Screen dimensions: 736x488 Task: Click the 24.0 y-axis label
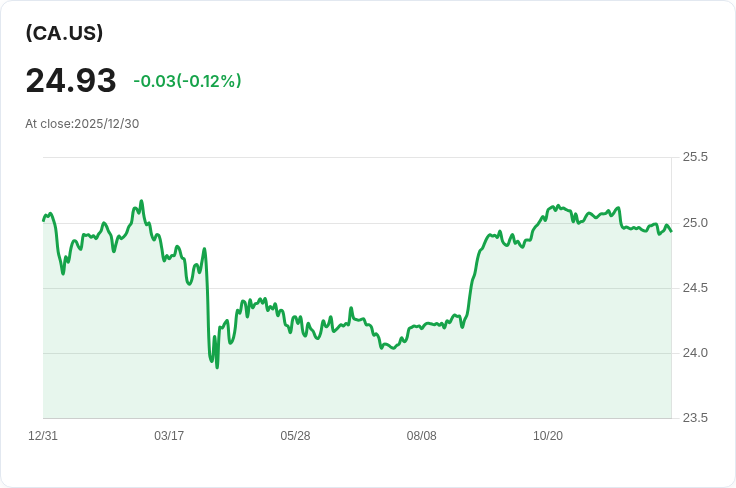(695, 353)
